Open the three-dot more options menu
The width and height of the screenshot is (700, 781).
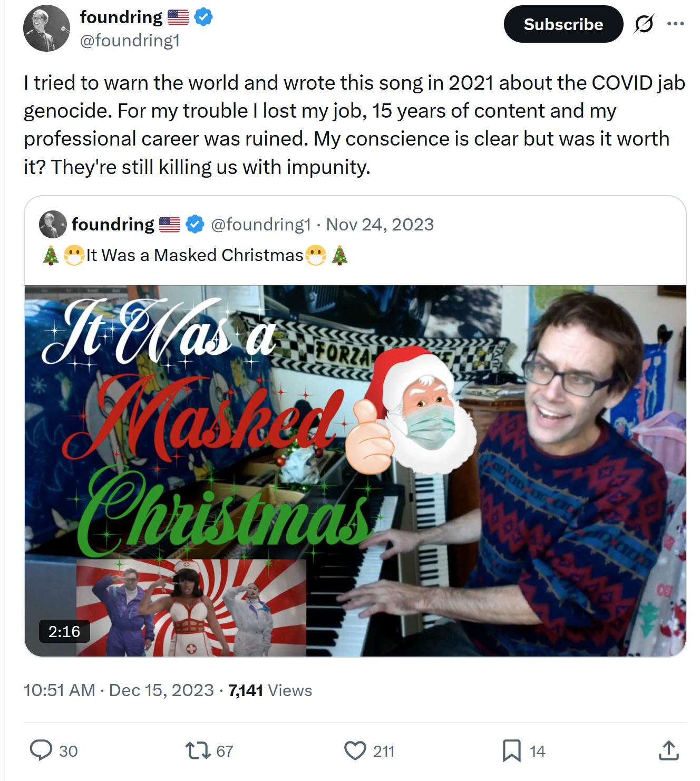[675, 24]
